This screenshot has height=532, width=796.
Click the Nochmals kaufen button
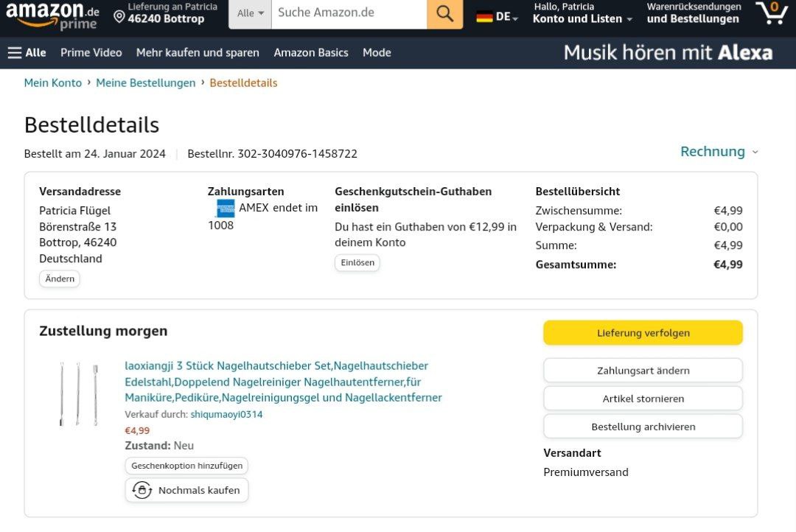(x=186, y=490)
